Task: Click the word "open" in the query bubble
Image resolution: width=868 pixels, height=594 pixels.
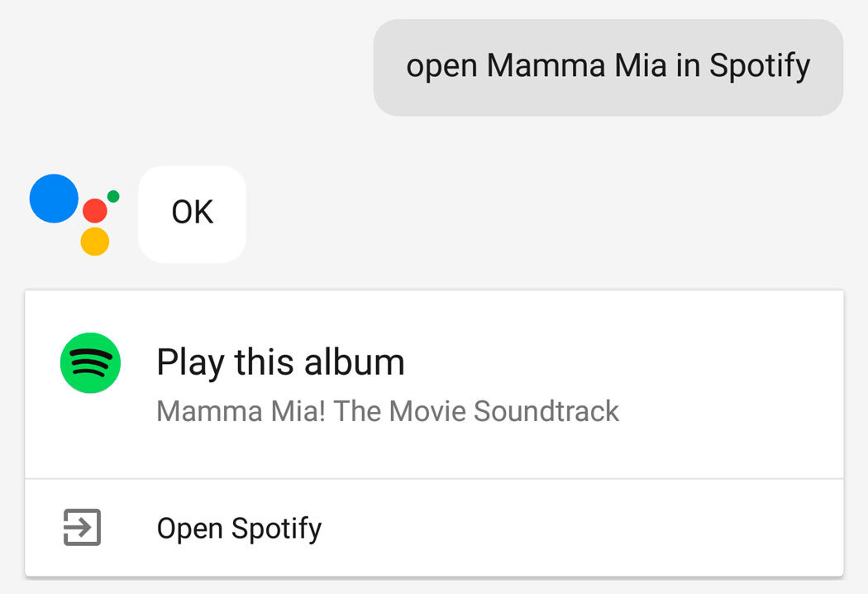Action: pyautogui.click(x=441, y=67)
